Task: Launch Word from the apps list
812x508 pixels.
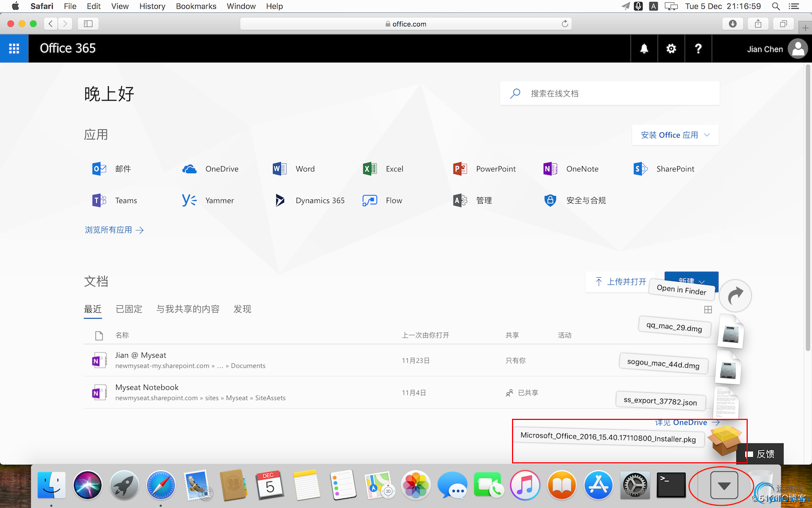Action: pyautogui.click(x=293, y=169)
